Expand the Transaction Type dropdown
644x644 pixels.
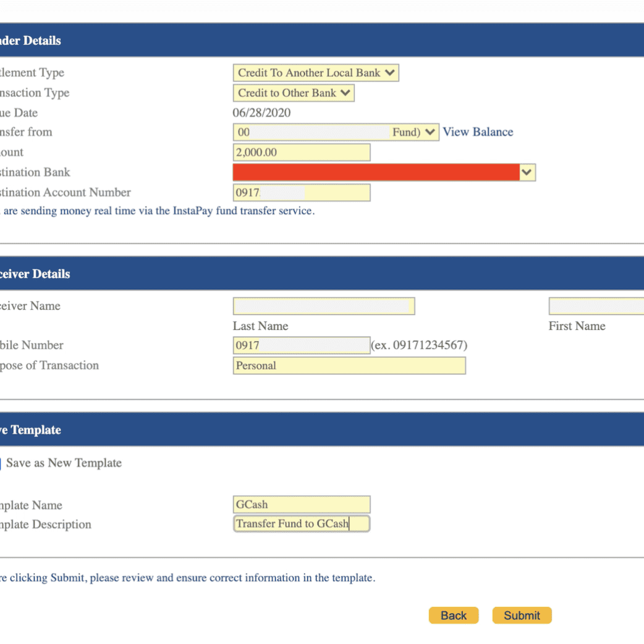(294, 93)
